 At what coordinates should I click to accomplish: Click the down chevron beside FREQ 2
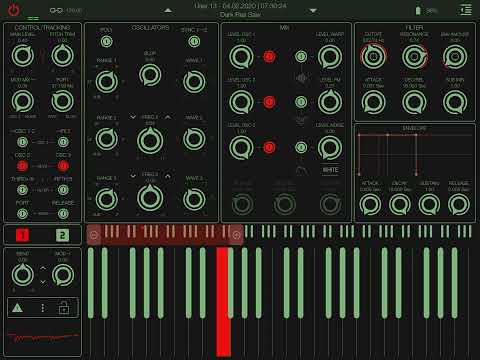point(133,117)
